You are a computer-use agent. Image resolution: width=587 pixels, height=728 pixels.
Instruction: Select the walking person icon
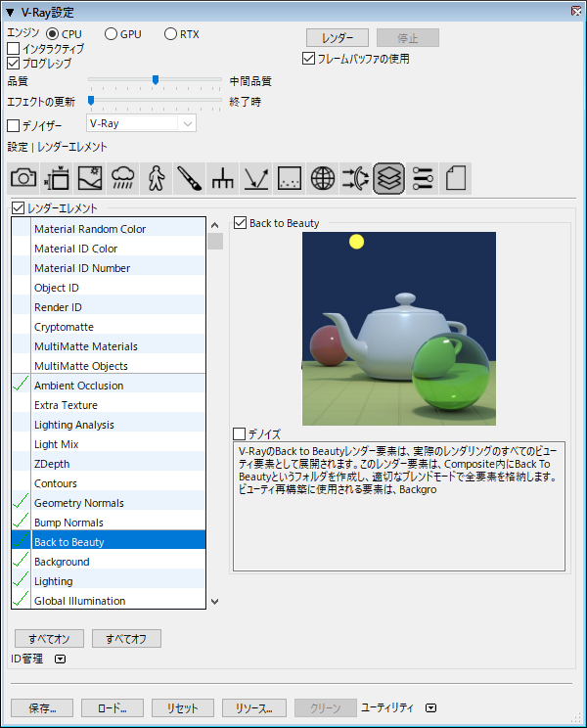pyautogui.click(x=157, y=177)
